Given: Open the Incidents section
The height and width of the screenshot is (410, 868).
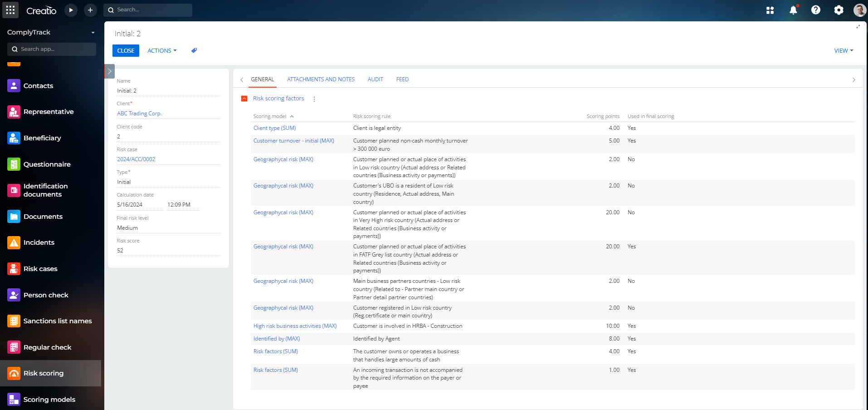Looking at the screenshot, I should [x=40, y=242].
